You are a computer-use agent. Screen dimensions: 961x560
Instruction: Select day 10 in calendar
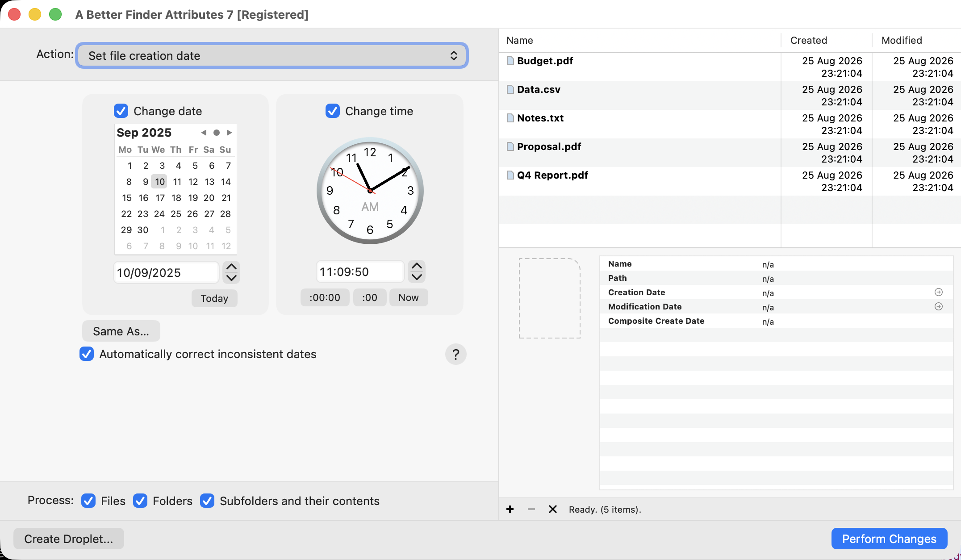pos(159,182)
